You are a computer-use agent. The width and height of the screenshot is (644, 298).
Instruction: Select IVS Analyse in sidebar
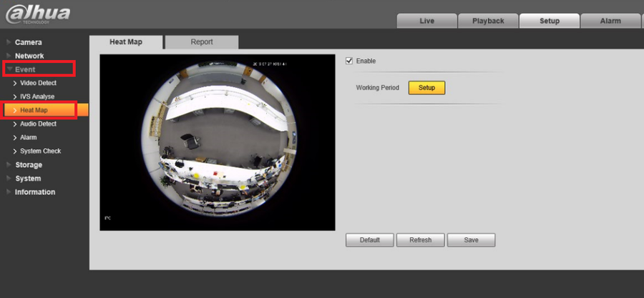point(37,96)
